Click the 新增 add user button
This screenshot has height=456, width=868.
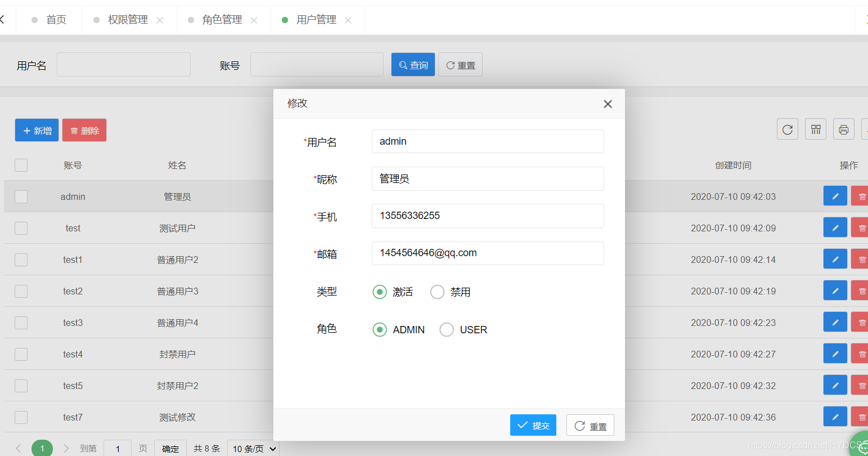pyautogui.click(x=37, y=130)
